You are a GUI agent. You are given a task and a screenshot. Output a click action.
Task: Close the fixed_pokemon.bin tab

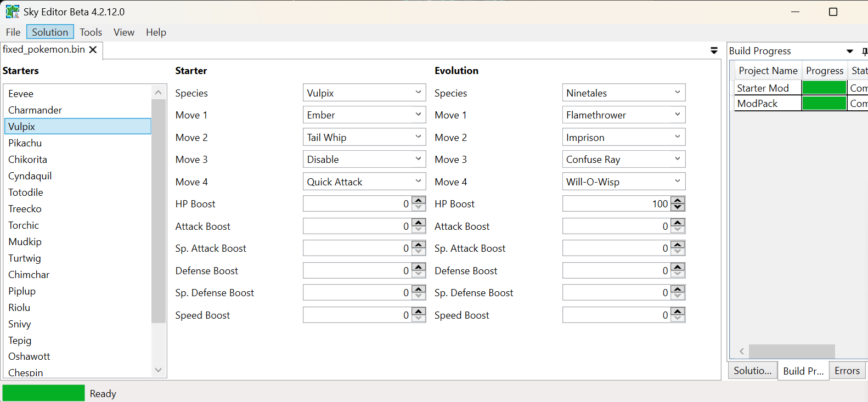93,50
